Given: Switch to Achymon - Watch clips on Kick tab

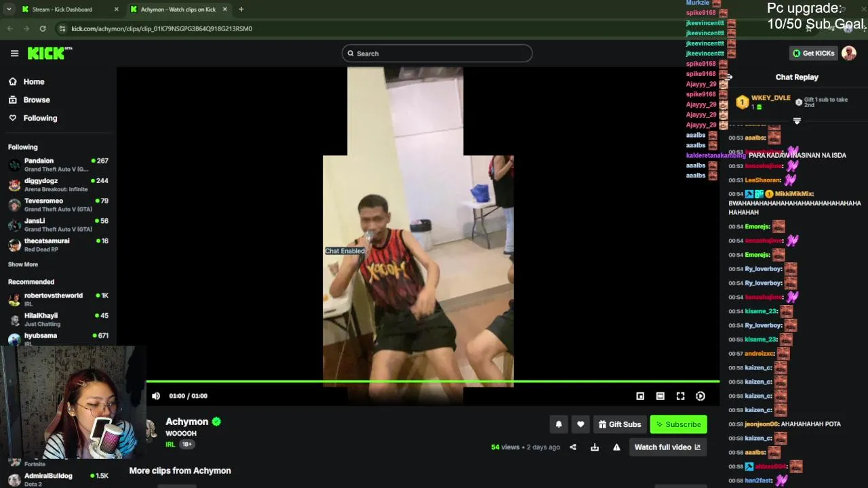Looking at the screenshot, I should 178,9.
